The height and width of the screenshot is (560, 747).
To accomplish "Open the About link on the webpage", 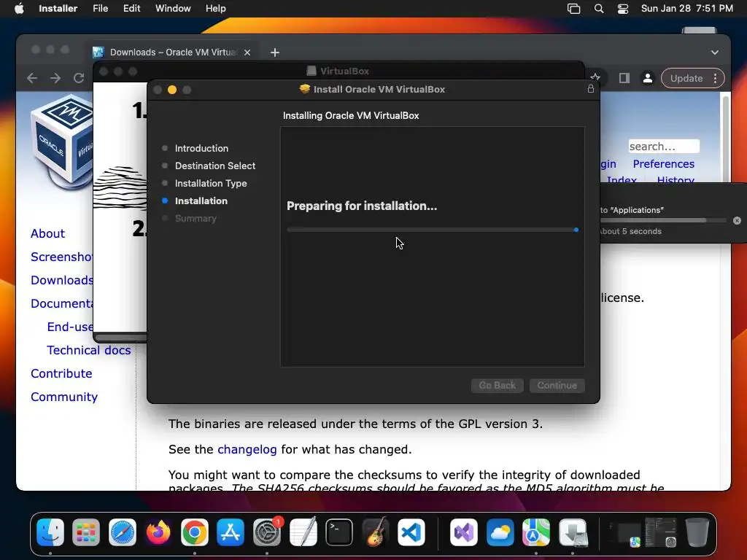I will (47, 233).
